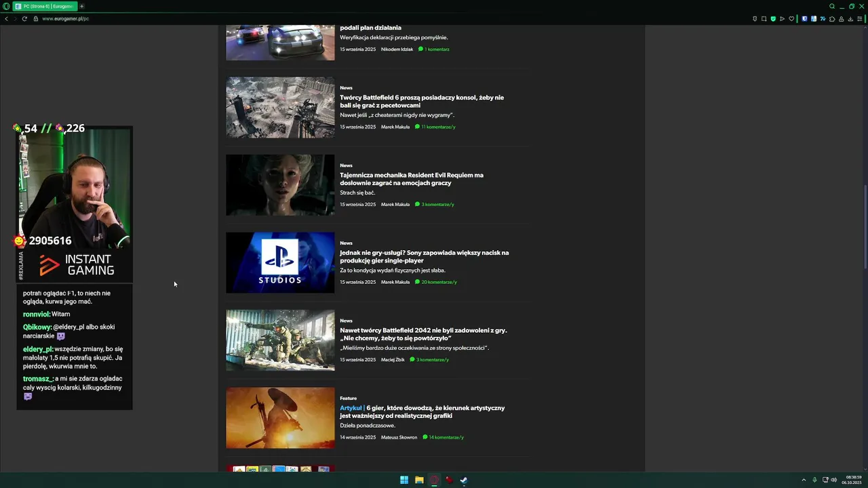The height and width of the screenshot is (488, 868).
Task: Open the 20 komentarze/y link
Action: [x=436, y=282]
